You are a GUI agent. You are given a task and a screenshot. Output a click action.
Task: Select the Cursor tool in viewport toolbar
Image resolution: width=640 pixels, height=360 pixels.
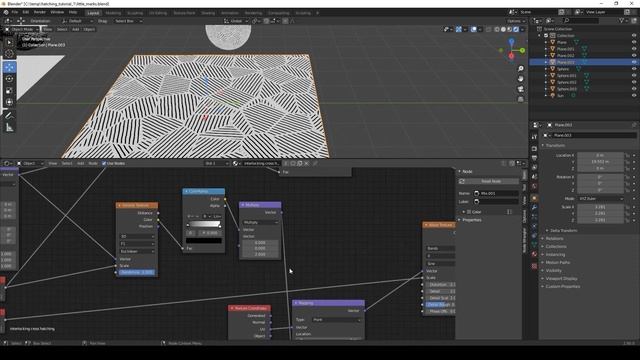(x=9, y=53)
